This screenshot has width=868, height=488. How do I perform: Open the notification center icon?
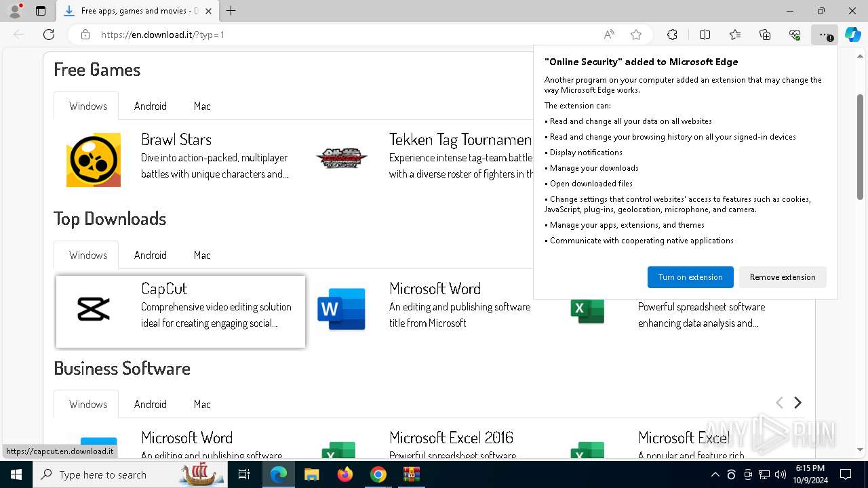[x=846, y=474]
